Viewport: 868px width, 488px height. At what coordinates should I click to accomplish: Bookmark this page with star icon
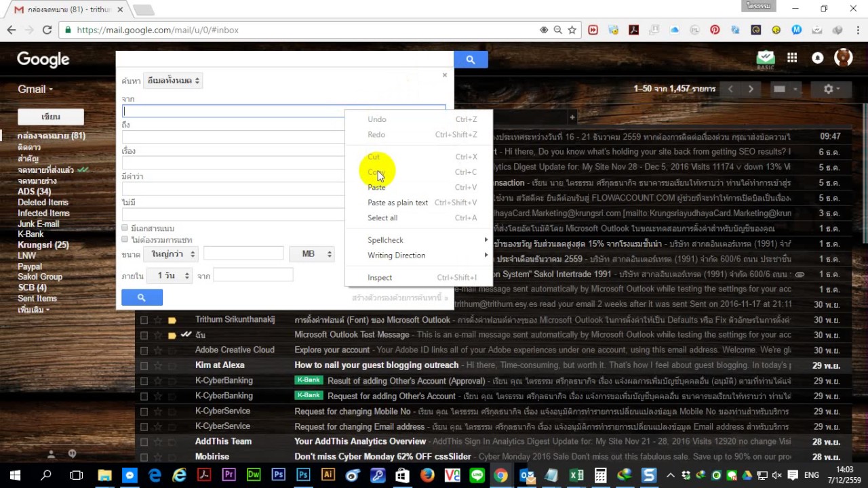[x=572, y=30]
